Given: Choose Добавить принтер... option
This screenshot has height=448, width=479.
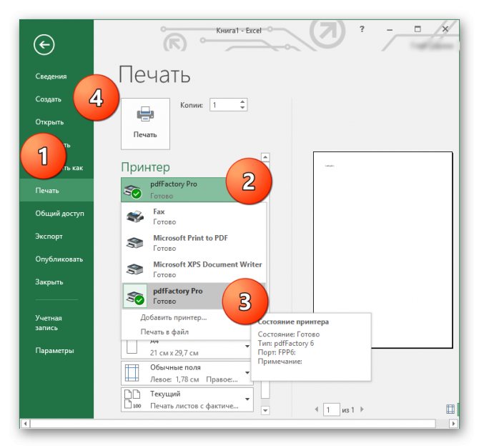Looking at the screenshot, I should point(174,317).
